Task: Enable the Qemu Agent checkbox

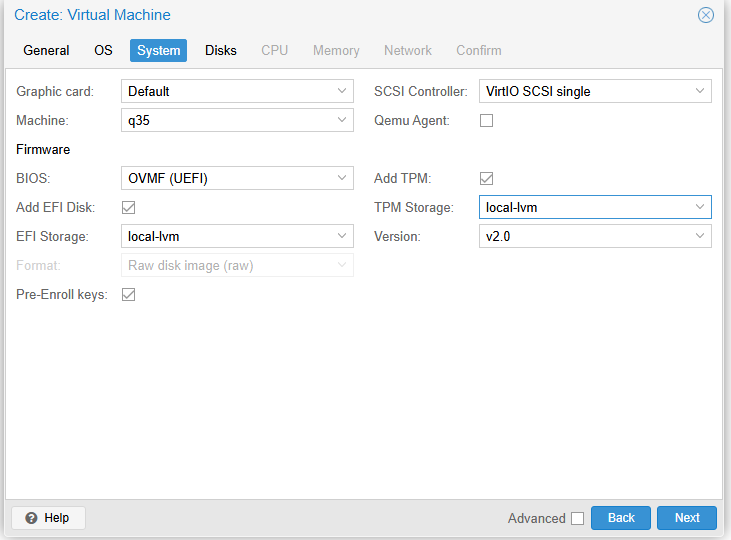Action: 487,121
